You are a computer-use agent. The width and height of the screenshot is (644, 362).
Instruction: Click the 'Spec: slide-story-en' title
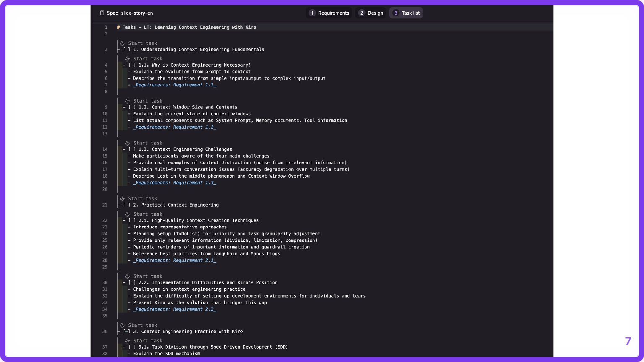pyautogui.click(x=130, y=13)
